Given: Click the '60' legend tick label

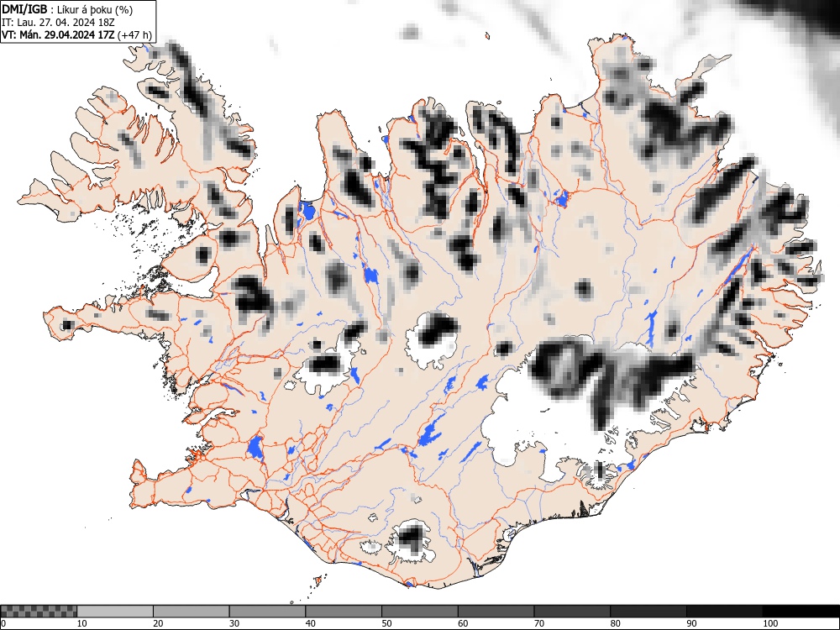Looking at the screenshot, I should click(462, 623).
